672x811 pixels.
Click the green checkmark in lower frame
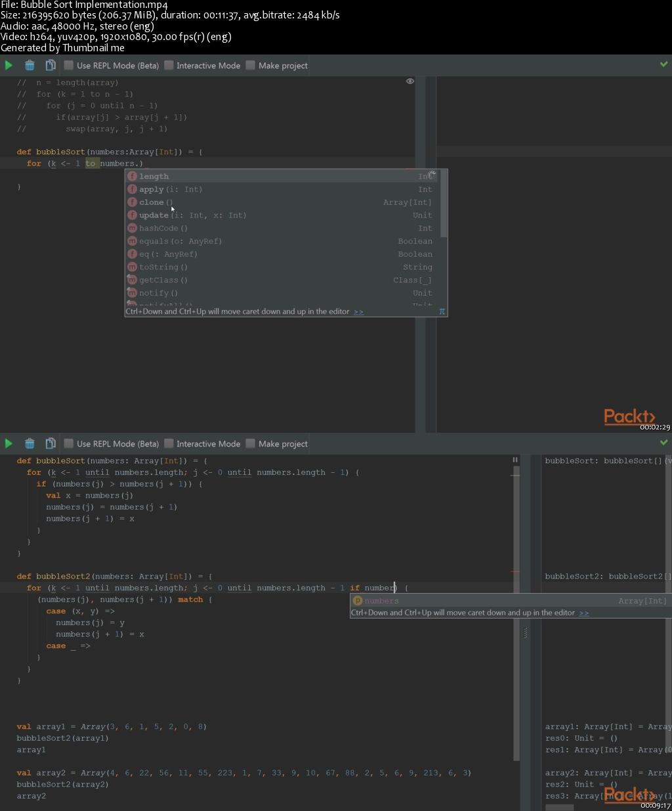click(x=663, y=443)
